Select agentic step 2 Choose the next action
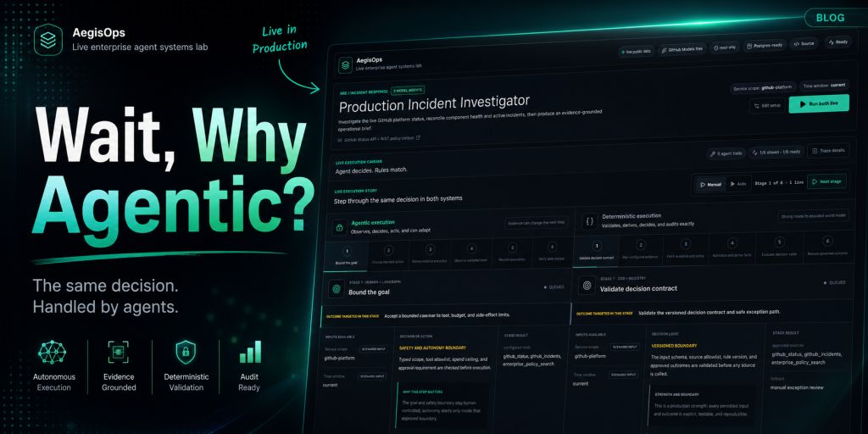Viewport: 868px width, 434px height. (x=388, y=254)
